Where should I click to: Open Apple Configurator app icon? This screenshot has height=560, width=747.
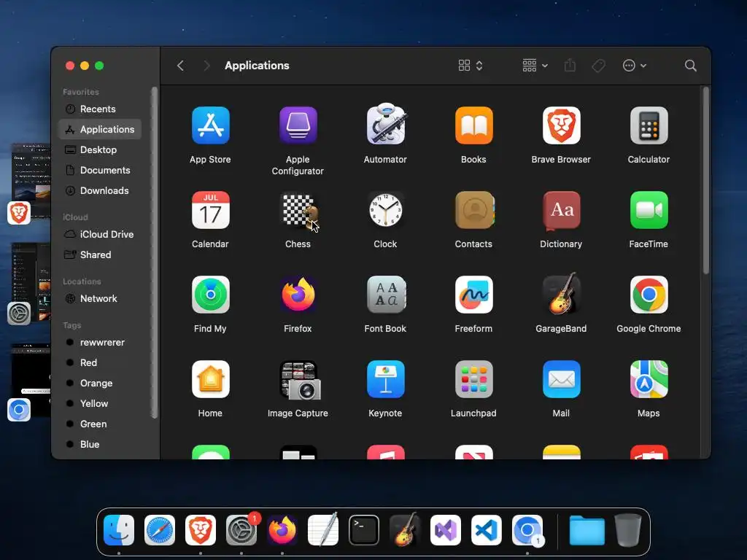[298, 125]
